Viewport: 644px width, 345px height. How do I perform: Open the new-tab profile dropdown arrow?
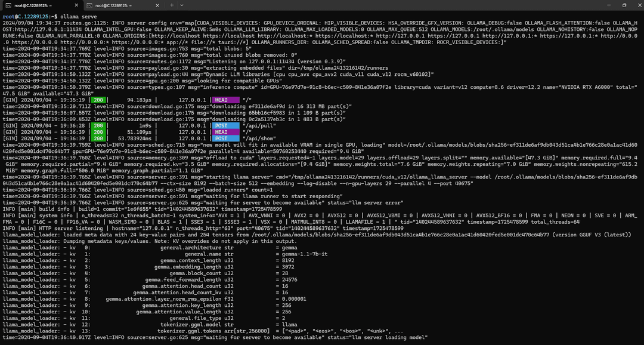coord(182,5)
